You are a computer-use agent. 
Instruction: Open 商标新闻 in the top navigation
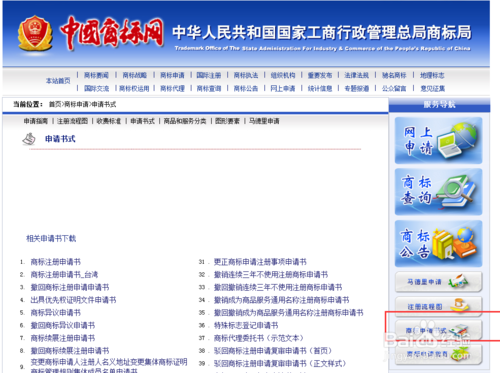(96, 75)
